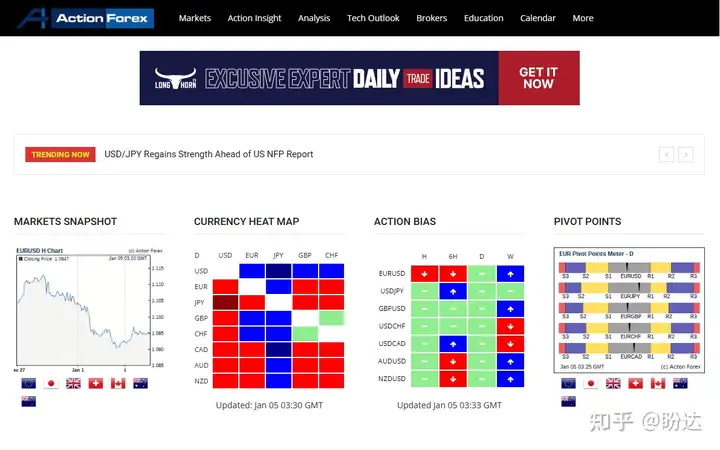Open the Markets menu

pos(195,18)
